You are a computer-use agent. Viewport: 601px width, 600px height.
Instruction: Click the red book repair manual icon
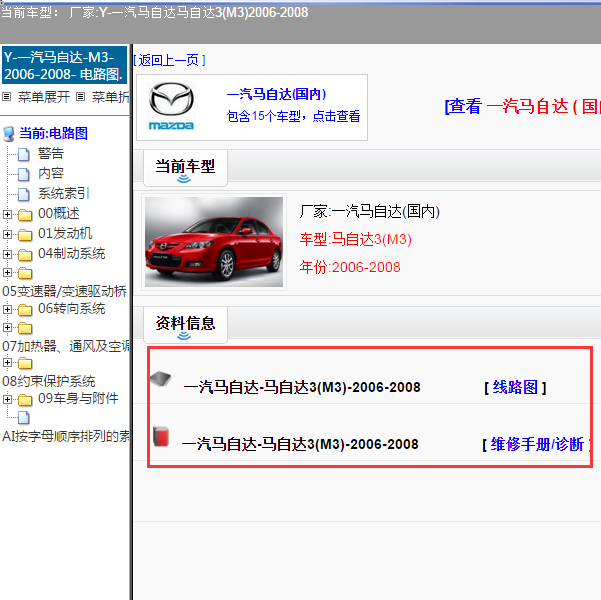161,437
